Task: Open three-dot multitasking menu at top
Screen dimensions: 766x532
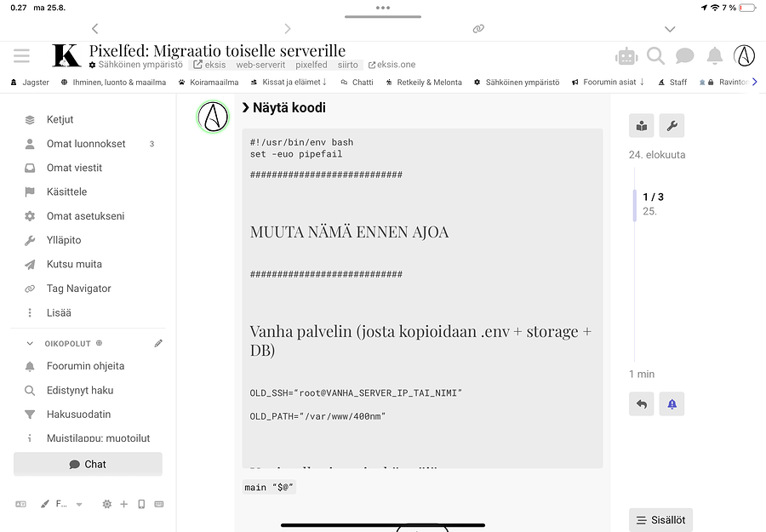Action: coord(383,8)
